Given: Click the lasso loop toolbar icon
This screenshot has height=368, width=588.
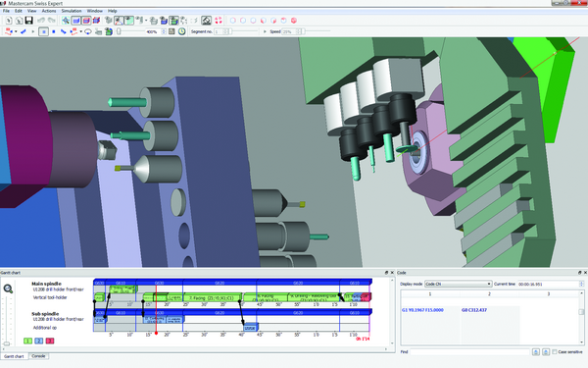Looking at the screenshot, I should coord(88,31).
